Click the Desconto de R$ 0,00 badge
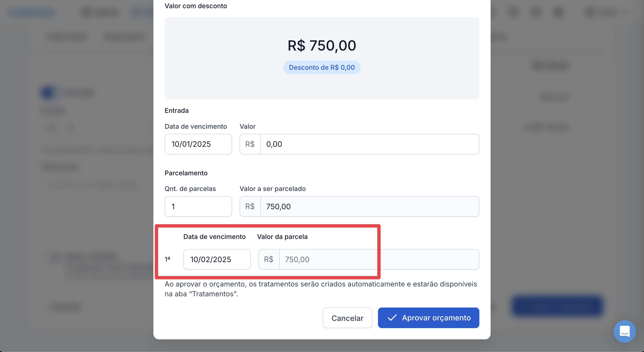644x352 pixels. coord(322,67)
